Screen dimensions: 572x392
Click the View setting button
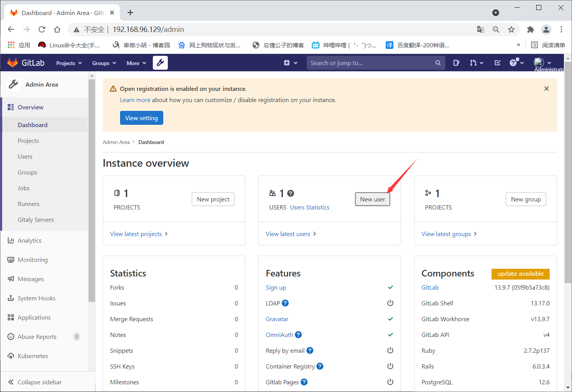click(141, 118)
